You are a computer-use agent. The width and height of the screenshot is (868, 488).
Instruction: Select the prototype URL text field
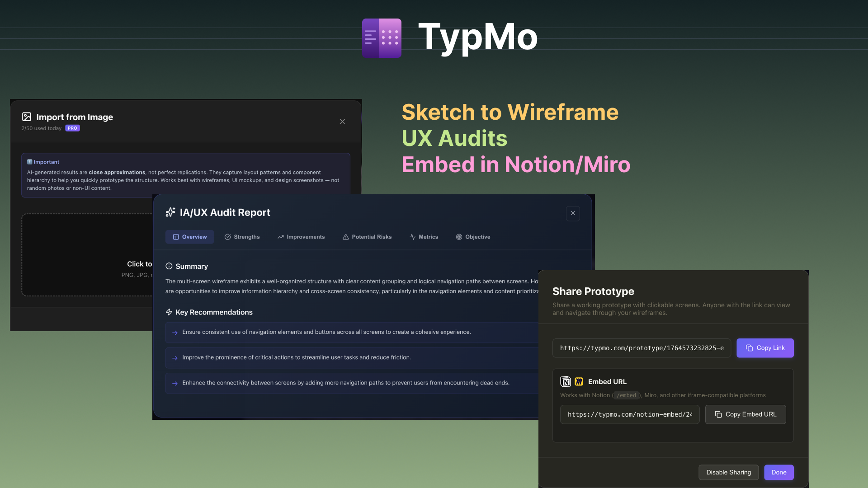point(642,348)
